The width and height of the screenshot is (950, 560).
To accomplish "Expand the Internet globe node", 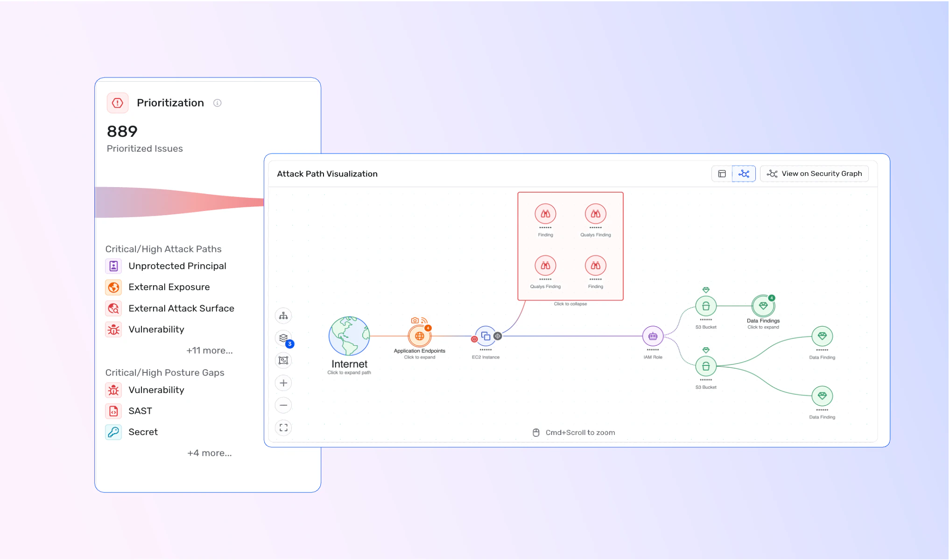I will point(349,336).
